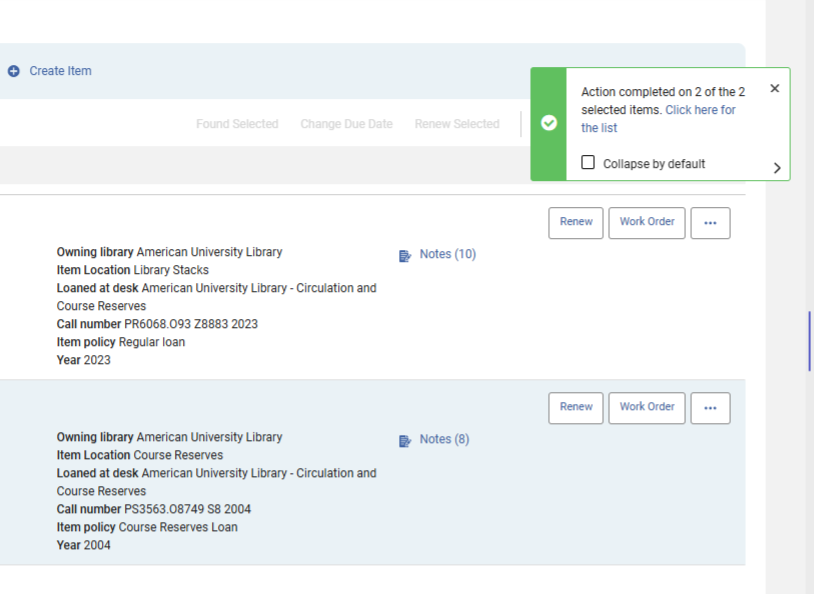The image size is (814, 594).
Task: Renew the Course Reserves item
Action: coord(576,407)
